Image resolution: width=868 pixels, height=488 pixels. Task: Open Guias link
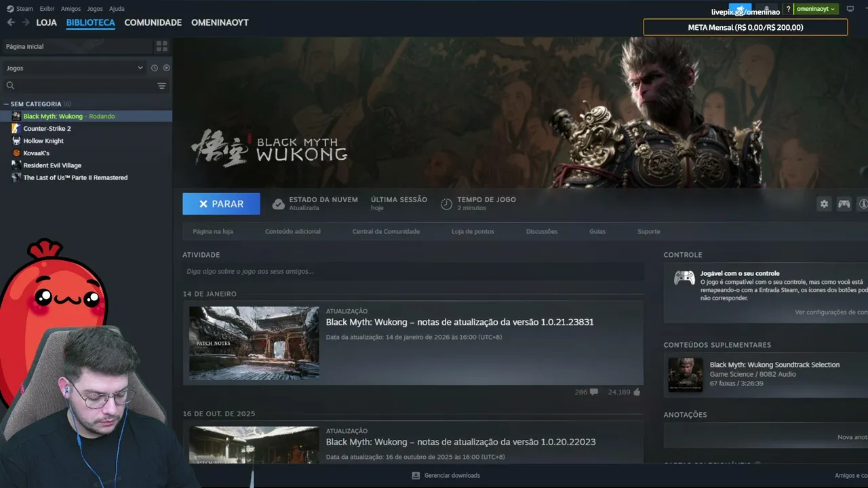tap(597, 231)
